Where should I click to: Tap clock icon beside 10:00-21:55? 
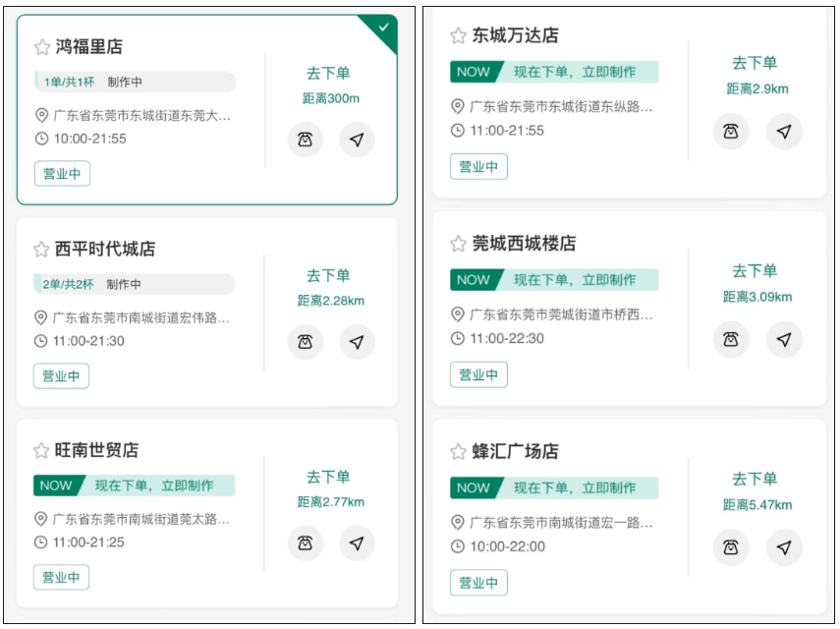pos(41,139)
